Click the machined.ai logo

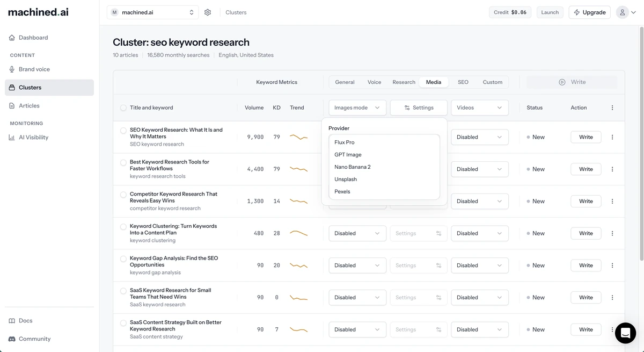[38, 12]
